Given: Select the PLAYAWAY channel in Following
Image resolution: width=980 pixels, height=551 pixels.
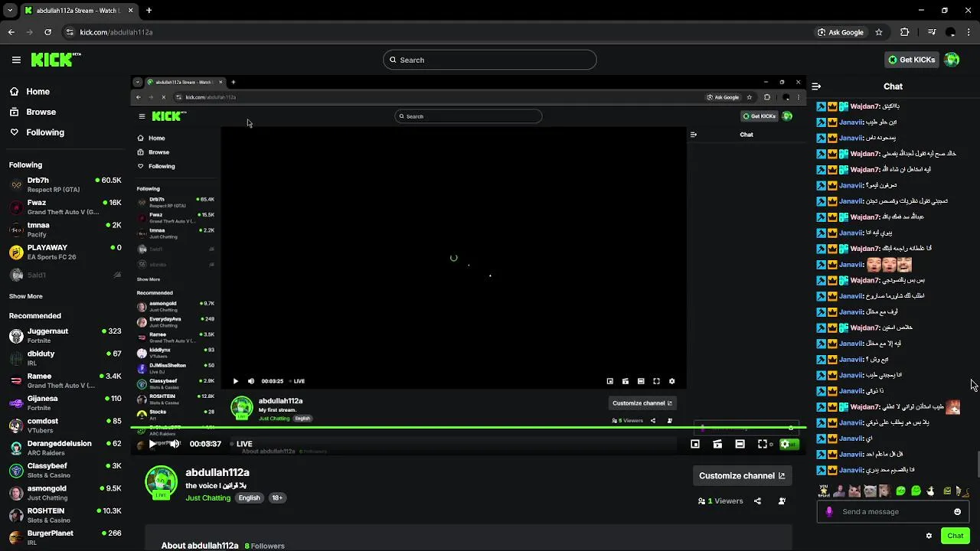Looking at the screenshot, I should tap(65, 252).
